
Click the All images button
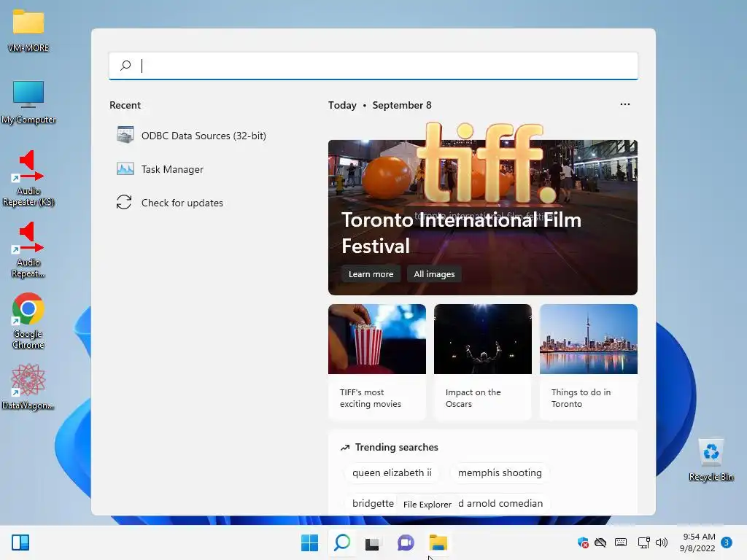[434, 274]
